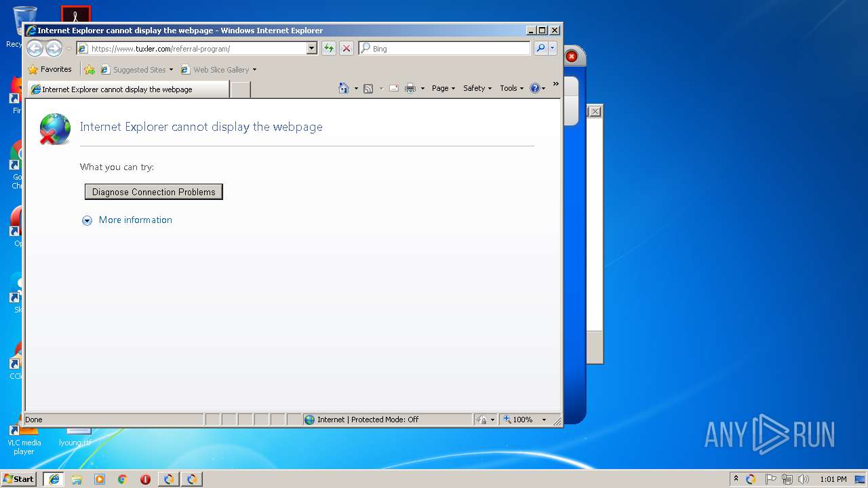The height and width of the screenshot is (488, 868).
Task: Open the address bar URL history dropdown
Action: point(312,48)
